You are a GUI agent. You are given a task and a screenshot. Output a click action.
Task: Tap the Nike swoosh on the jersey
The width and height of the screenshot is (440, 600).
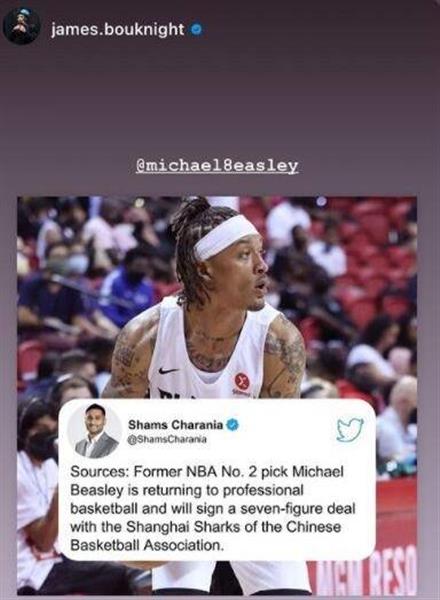[x=168, y=370]
